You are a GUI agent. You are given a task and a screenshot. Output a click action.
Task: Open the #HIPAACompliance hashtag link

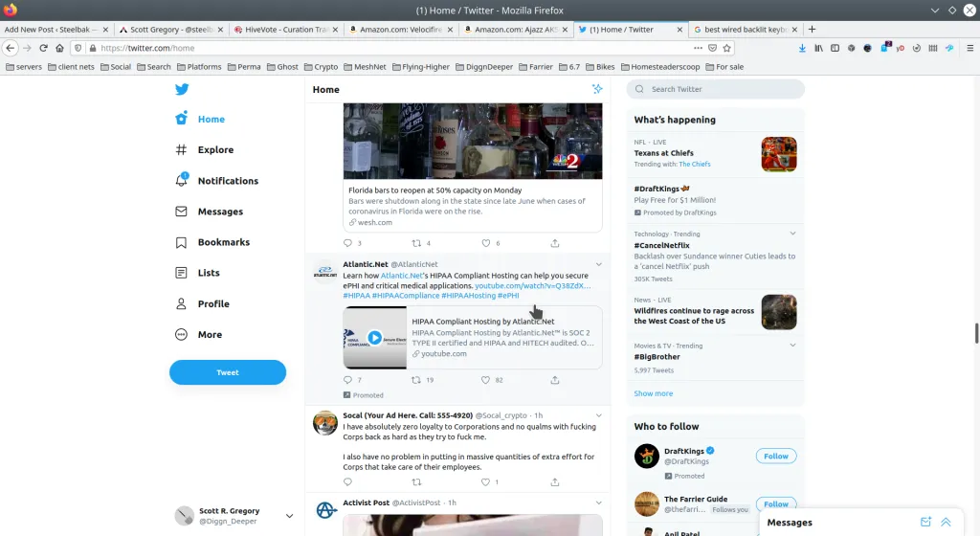[x=406, y=296]
